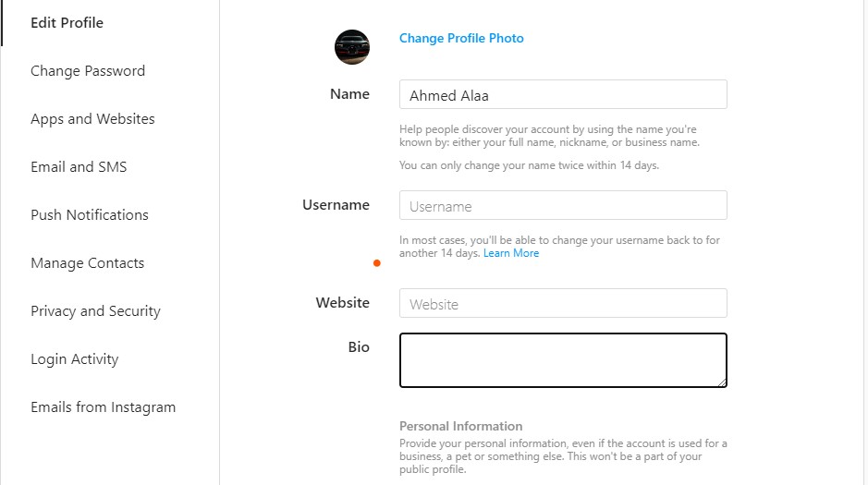Click the Bio field label
This screenshot has height=485, width=868.
click(359, 347)
